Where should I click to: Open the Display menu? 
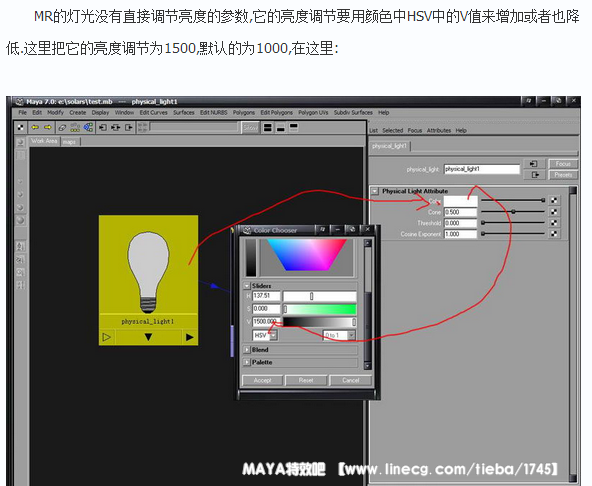click(x=100, y=113)
